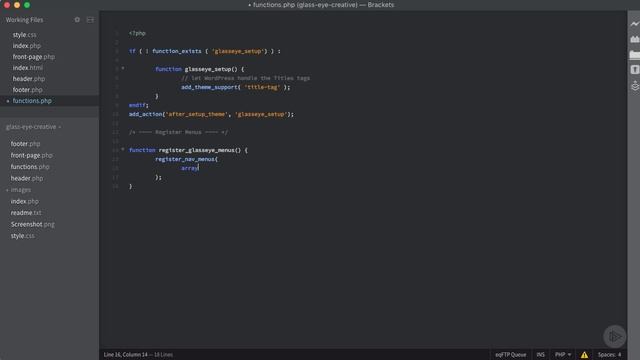This screenshot has height=360, width=640.
Task: Click the Register Menus comment line
Action: click(178, 132)
